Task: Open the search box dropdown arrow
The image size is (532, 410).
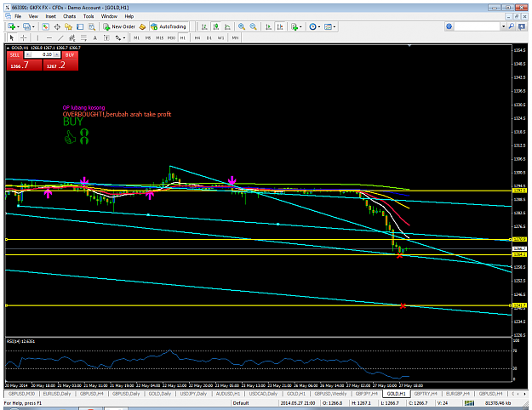Action: pos(504,26)
